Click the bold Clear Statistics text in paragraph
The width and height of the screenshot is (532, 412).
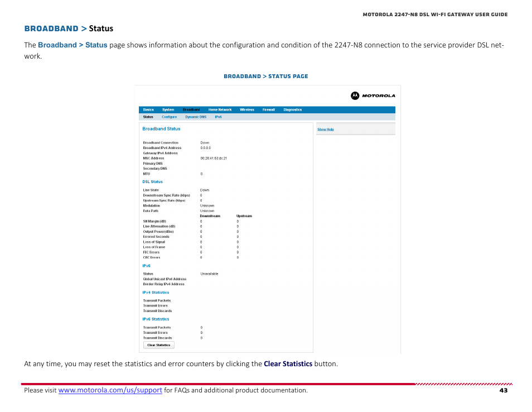pyautogui.click(x=288, y=364)
